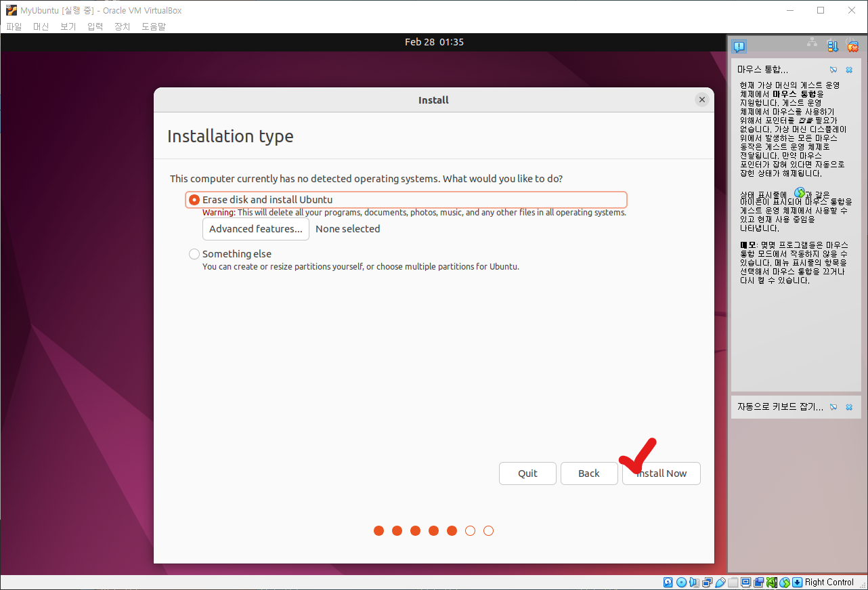The height and width of the screenshot is (590, 868).
Task: Open the 보기 menu
Action: tap(68, 26)
